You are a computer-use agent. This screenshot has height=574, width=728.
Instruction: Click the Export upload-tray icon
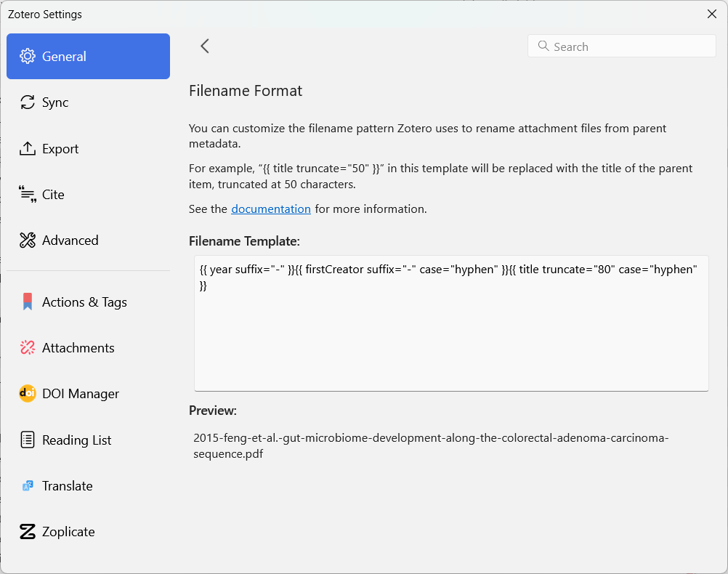tap(28, 149)
